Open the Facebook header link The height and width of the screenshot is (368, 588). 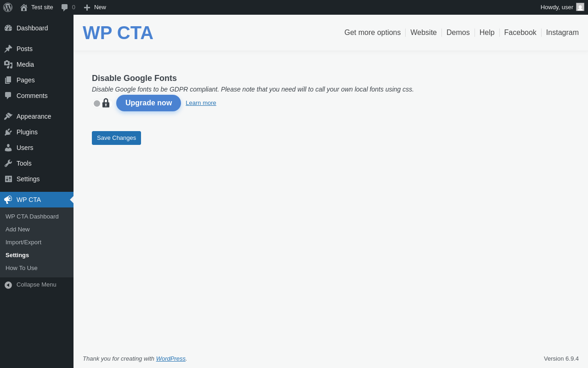click(x=520, y=33)
